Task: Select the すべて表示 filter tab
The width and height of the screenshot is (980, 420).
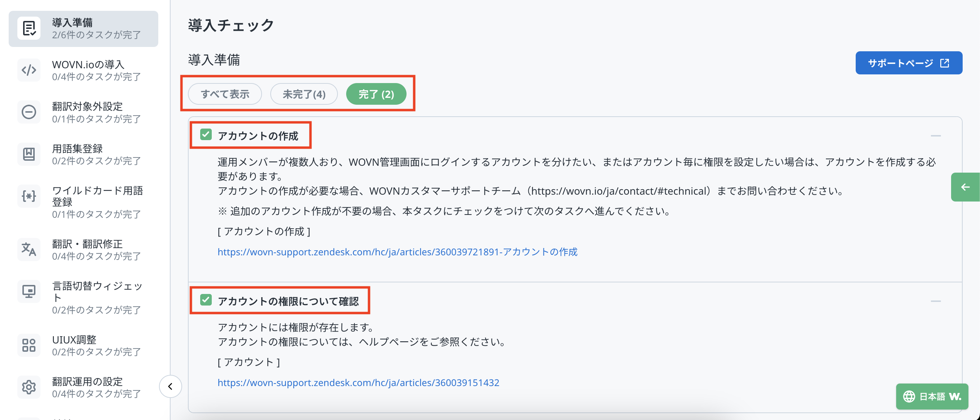Action: [225, 94]
